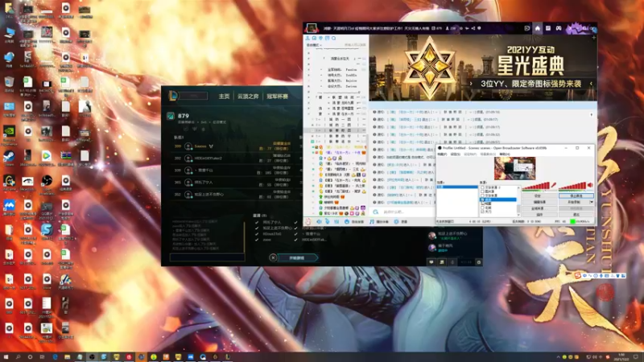644x362 pixels.
Task: Open the second menu in OBS menu bar
Action: point(456,154)
